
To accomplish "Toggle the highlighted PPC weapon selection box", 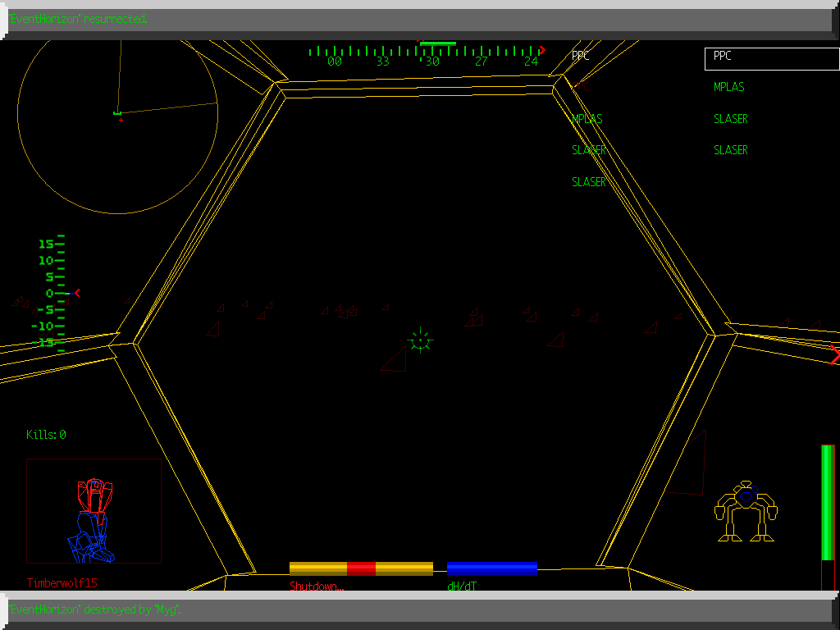I will 769,59.
